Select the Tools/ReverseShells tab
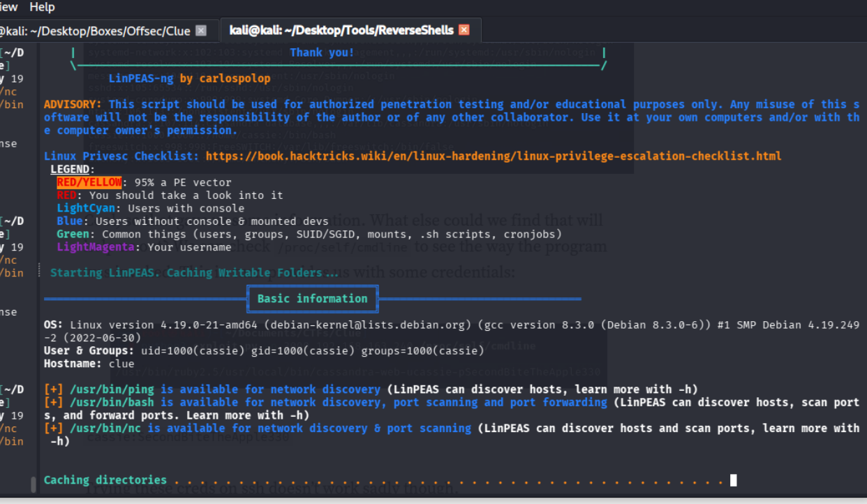This screenshot has height=504, width=867. [341, 30]
